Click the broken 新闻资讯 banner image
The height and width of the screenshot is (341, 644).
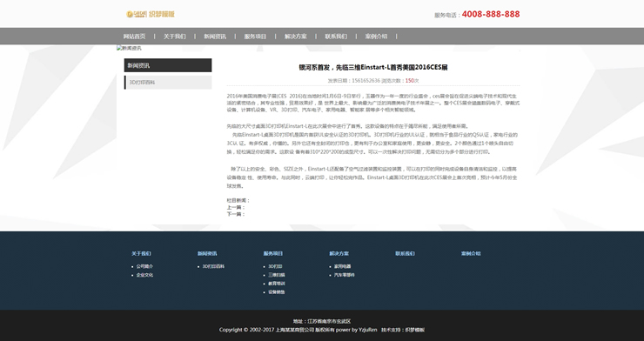click(x=129, y=48)
